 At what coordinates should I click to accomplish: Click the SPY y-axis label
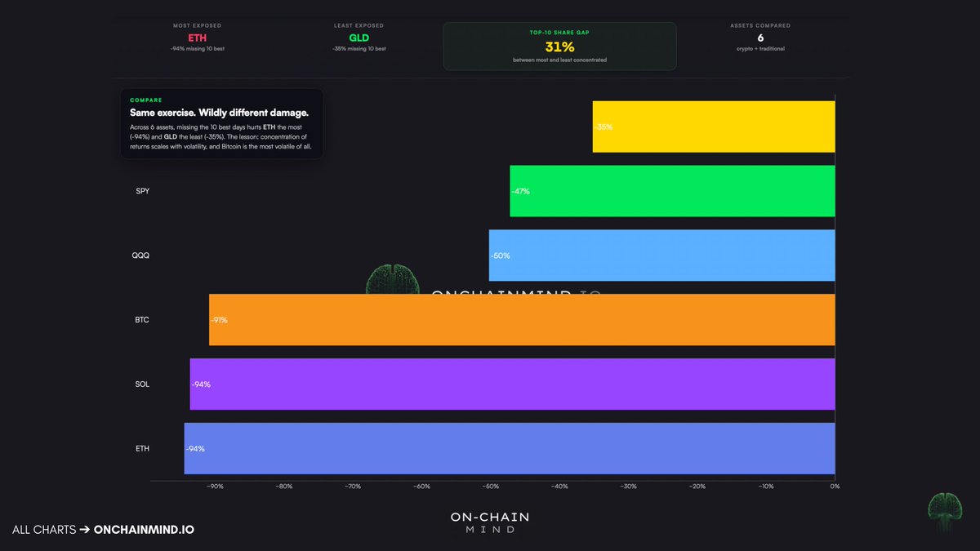click(x=143, y=191)
